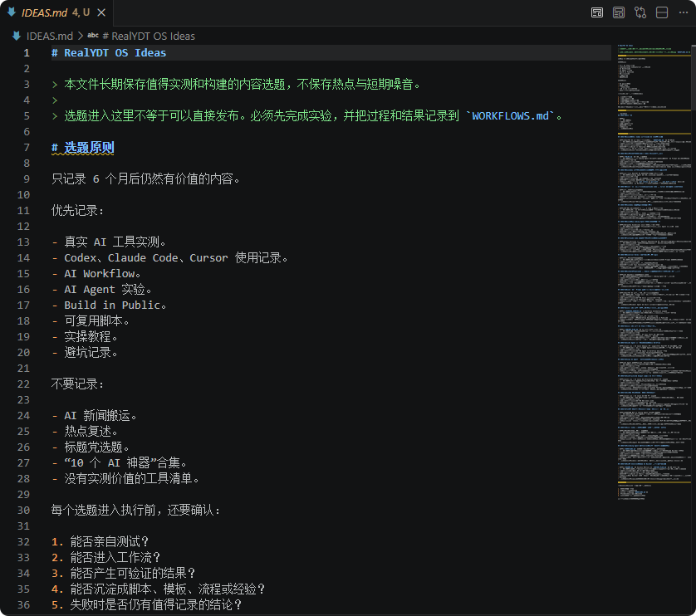Select the IDEAS.md editor tab
The image size is (696, 616).
click(x=56, y=12)
